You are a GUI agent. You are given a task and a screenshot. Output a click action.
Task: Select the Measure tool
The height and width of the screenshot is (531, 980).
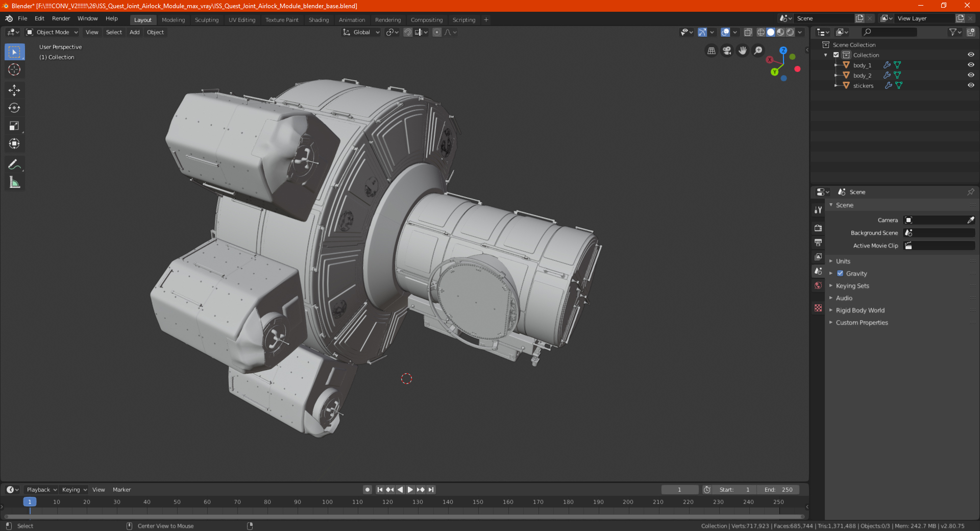(x=14, y=182)
